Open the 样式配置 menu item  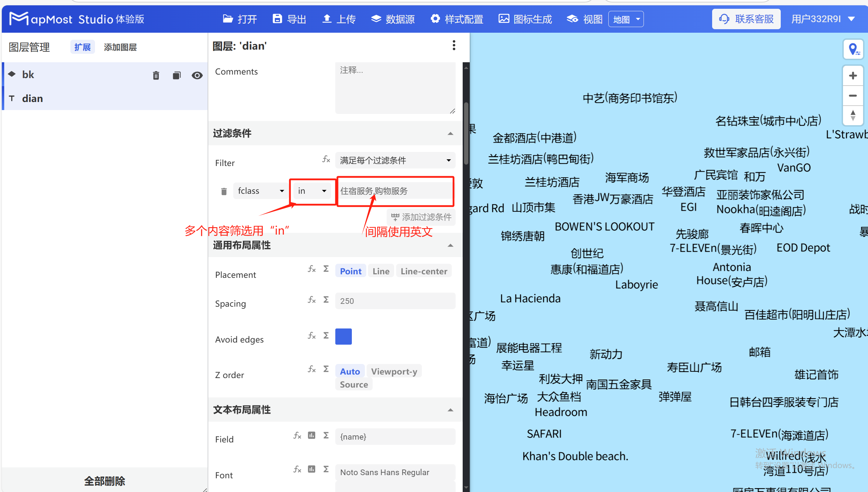456,19
